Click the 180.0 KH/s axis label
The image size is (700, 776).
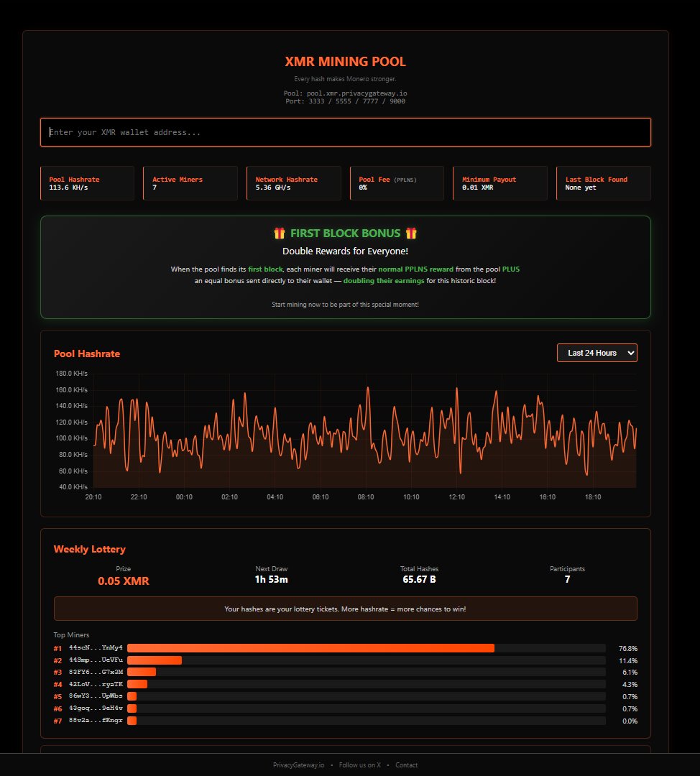pyautogui.click(x=72, y=373)
